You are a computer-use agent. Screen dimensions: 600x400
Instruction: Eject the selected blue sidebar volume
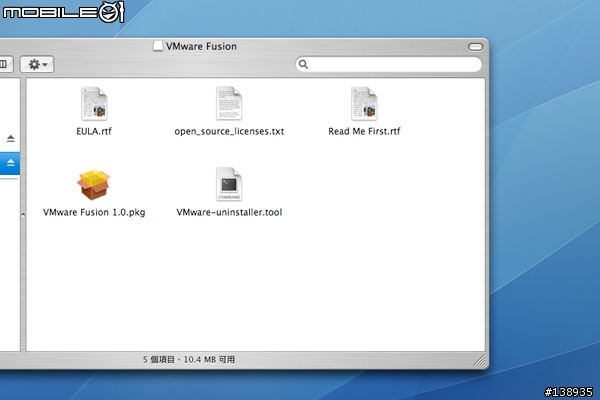[x=11, y=163]
